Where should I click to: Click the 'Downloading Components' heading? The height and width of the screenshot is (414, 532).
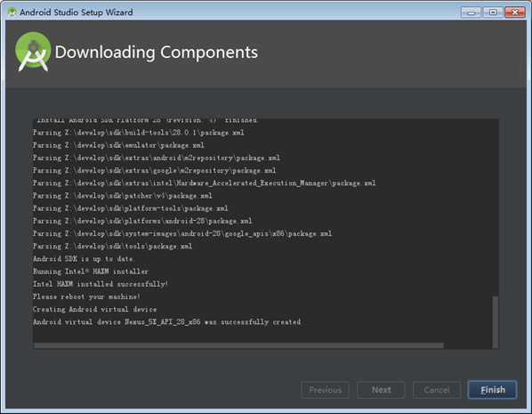tap(156, 53)
